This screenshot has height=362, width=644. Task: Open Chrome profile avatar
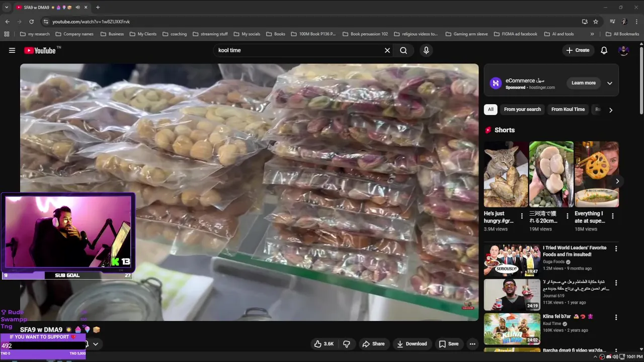click(x=624, y=22)
